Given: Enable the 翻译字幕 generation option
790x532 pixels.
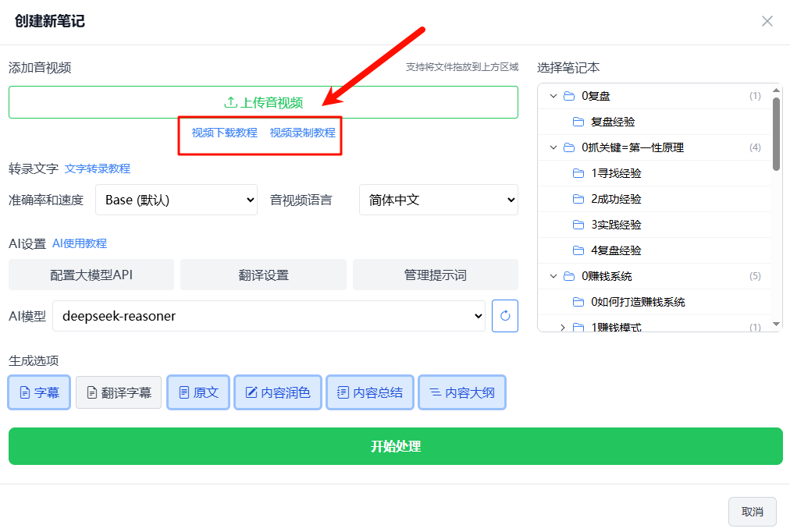Looking at the screenshot, I should tap(119, 392).
